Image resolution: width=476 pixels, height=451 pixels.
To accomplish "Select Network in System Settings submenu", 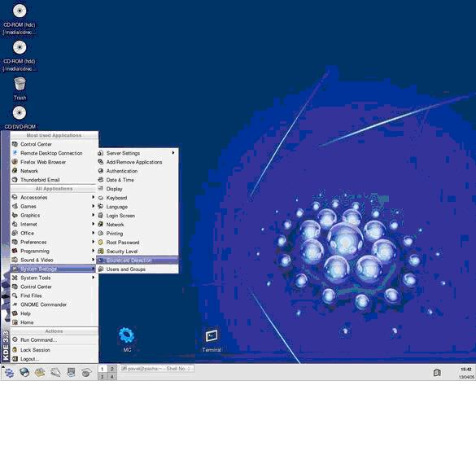I will 138,225.
